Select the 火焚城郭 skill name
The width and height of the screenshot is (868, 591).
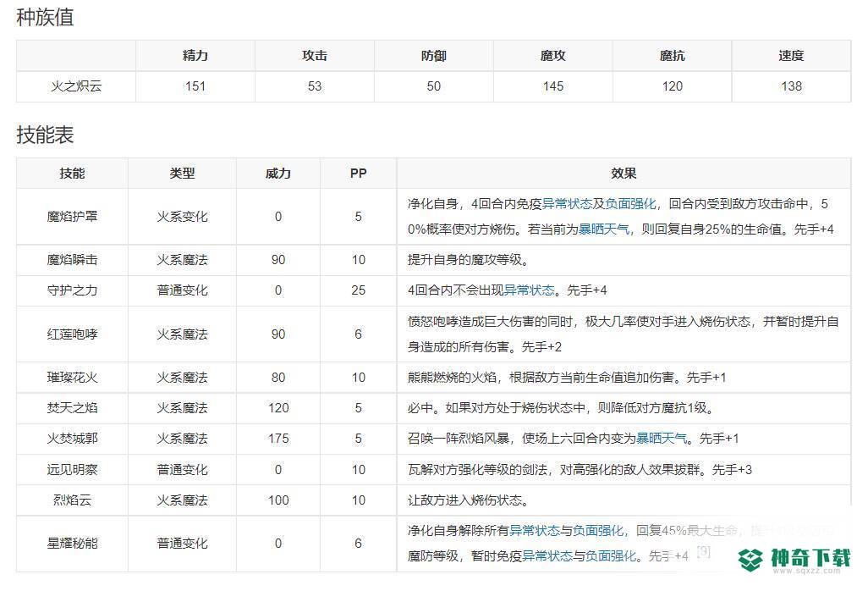72,439
